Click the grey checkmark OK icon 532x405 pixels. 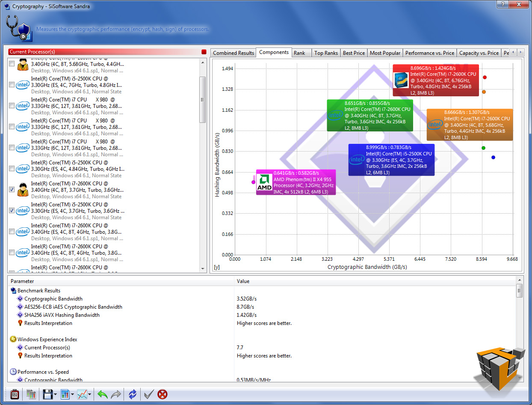pos(149,394)
